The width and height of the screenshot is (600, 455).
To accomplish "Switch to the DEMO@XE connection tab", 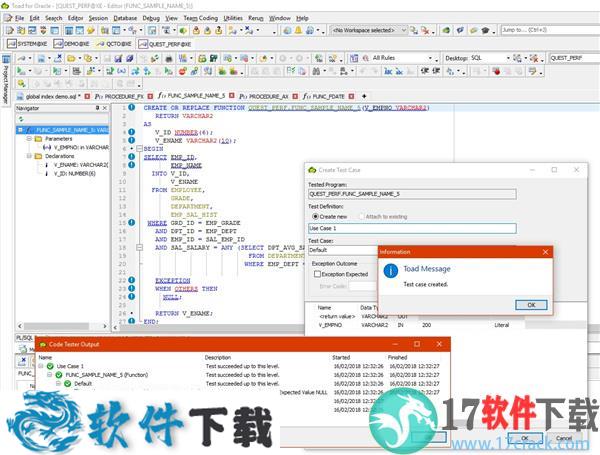I will click(72, 44).
